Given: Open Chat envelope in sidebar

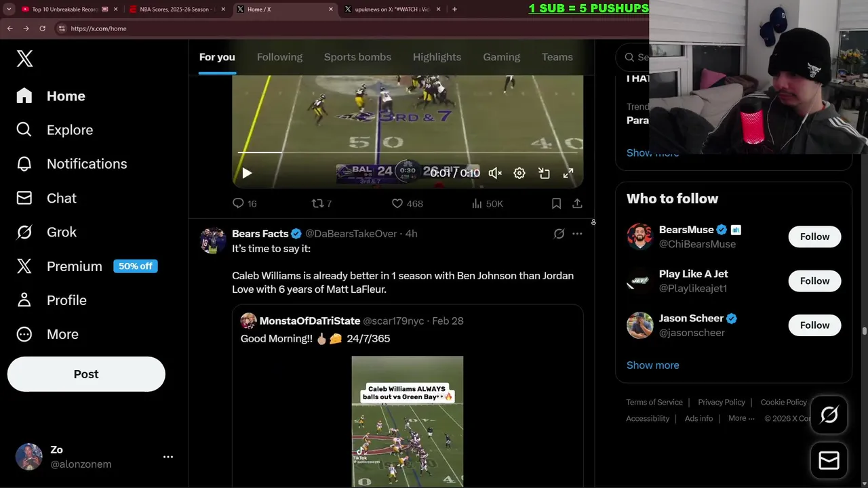Looking at the screenshot, I should pyautogui.click(x=47, y=198).
